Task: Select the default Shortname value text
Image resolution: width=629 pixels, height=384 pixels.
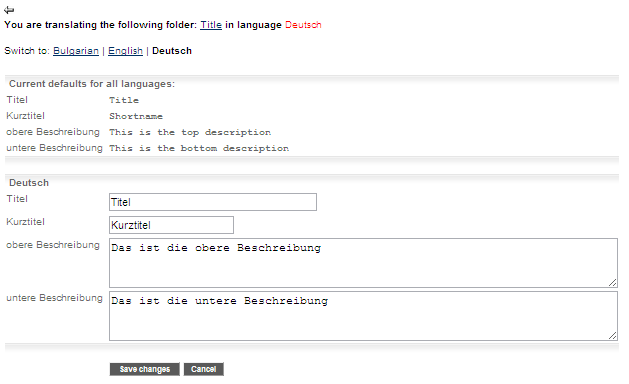Action: (136, 116)
